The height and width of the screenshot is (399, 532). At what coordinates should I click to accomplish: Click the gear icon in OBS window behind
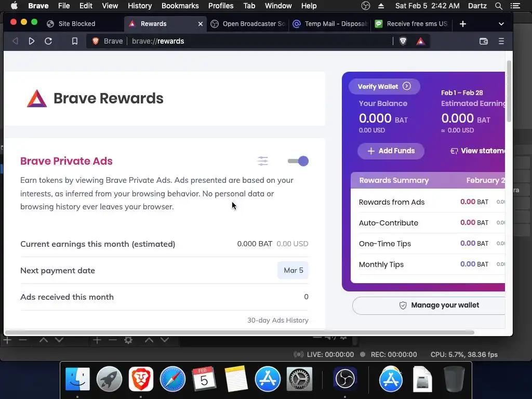coord(128,340)
